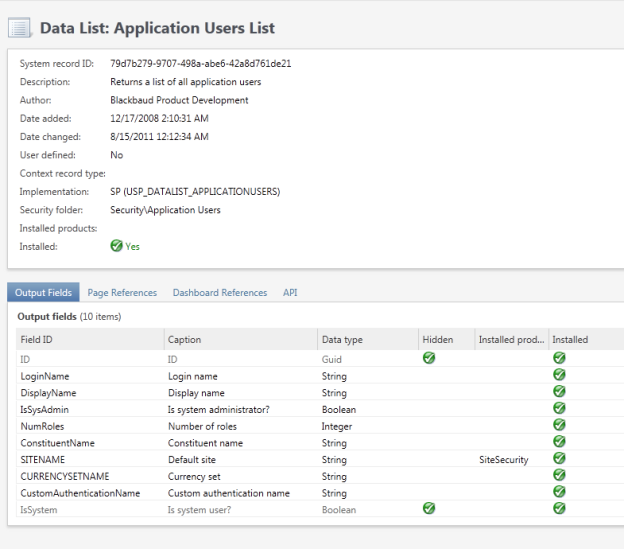Click Installed checkmark in CURRENCYSETNAME row

click(x=559, y=476)
